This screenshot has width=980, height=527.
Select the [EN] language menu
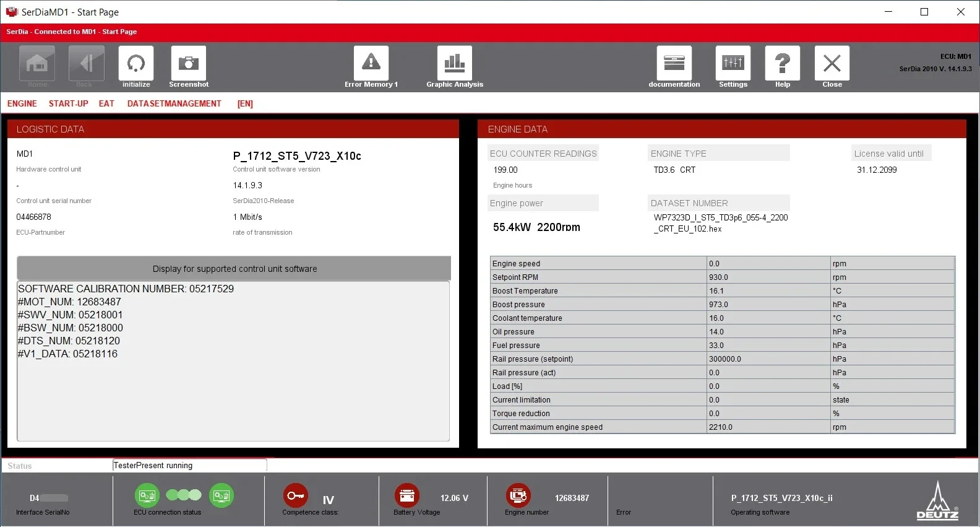click(245, 103)
